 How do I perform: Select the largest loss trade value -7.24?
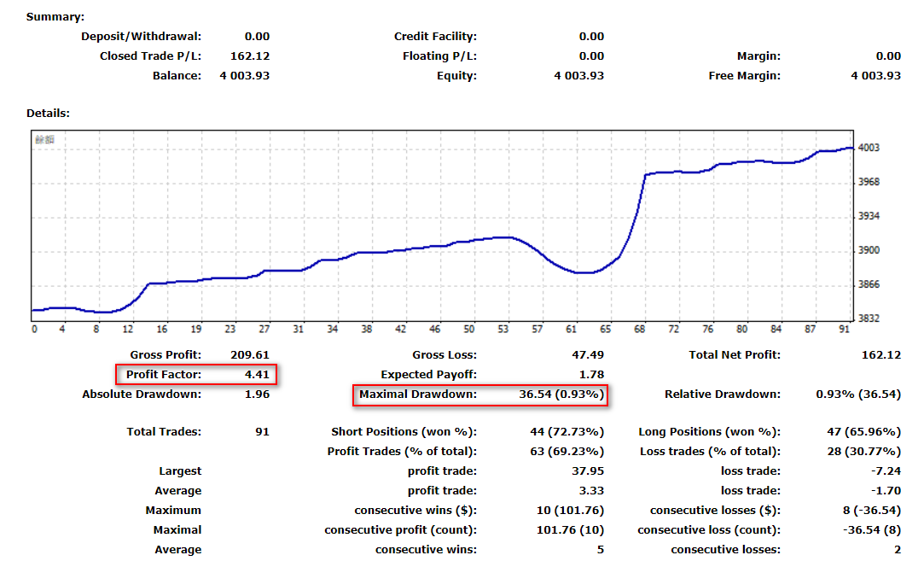coord(886,470)
